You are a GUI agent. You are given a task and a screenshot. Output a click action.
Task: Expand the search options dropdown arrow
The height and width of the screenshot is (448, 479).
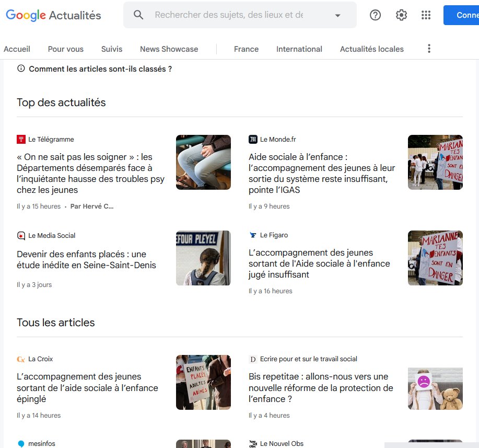click(337, 15)
